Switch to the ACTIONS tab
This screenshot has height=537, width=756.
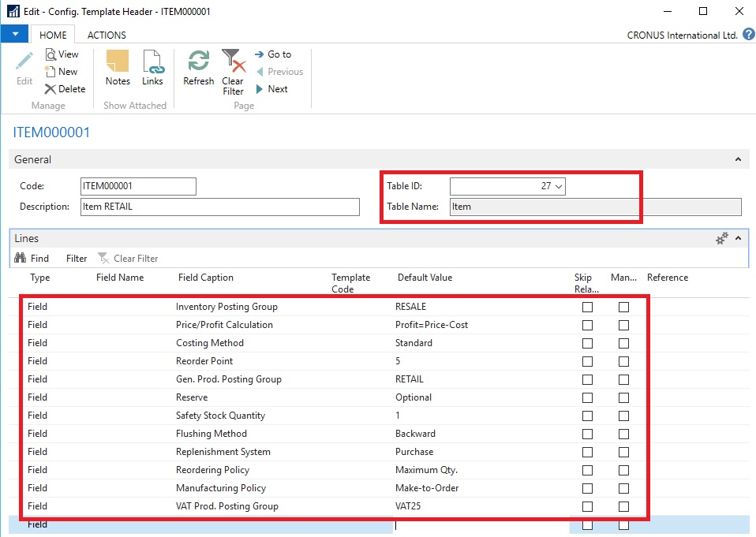click(x=107, y=35)
